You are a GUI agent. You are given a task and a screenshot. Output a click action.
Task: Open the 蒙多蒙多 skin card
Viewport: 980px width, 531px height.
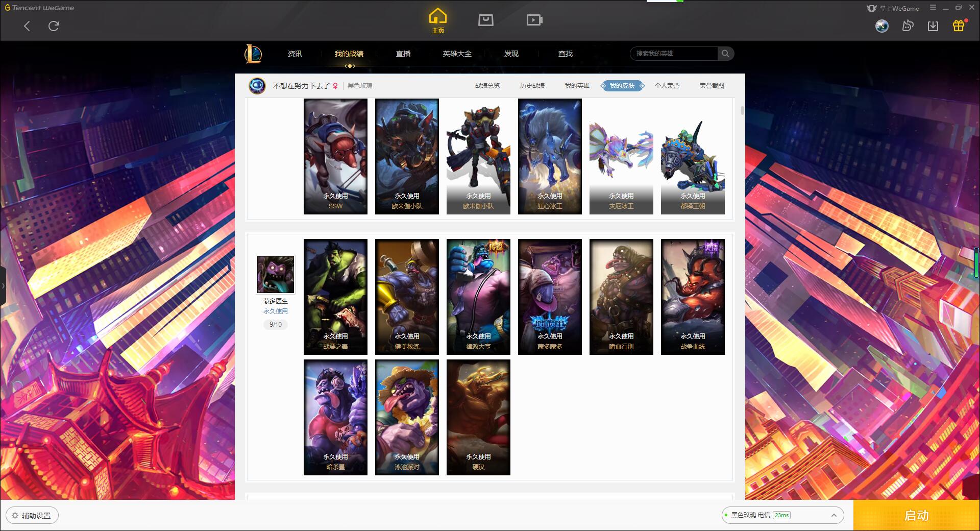pyautogui.click(x=550, y=297)
